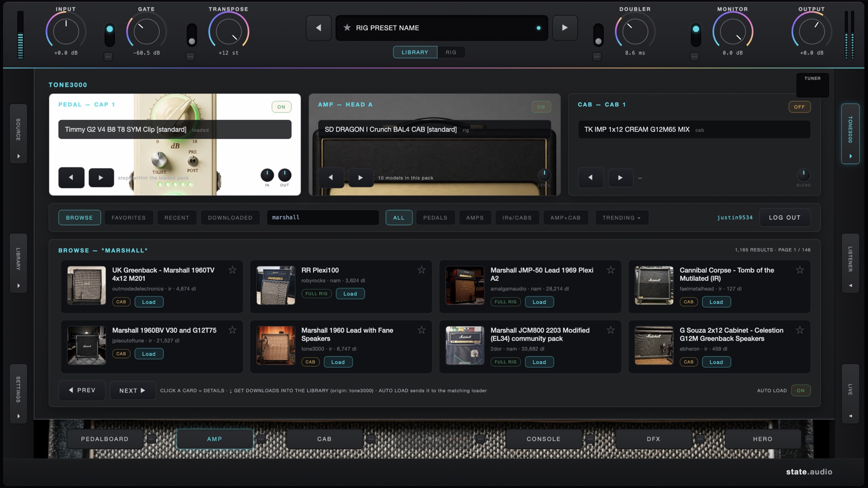Expand the Library side panel
The height and width of the screenshot is (488, 868).
(18, 263)
